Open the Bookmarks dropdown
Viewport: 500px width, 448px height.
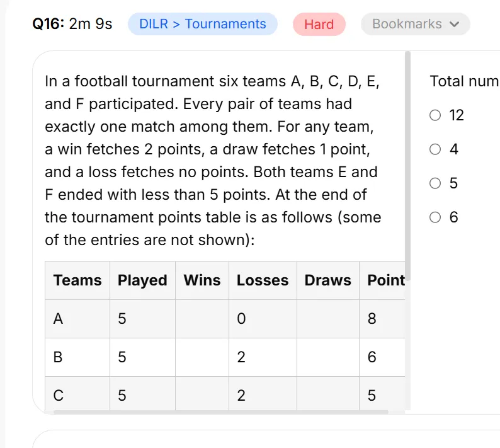coord(415,24)
